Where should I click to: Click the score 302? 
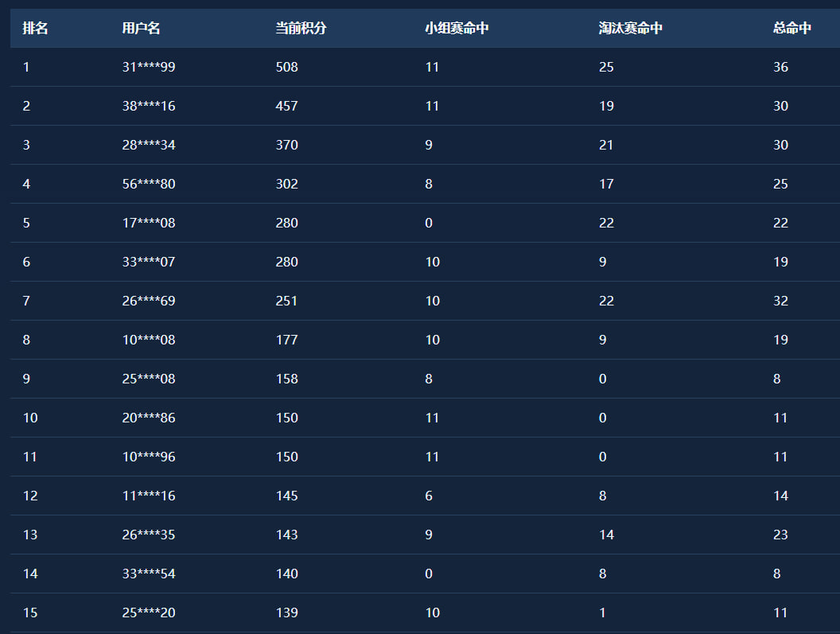click(x=286, y=185)
